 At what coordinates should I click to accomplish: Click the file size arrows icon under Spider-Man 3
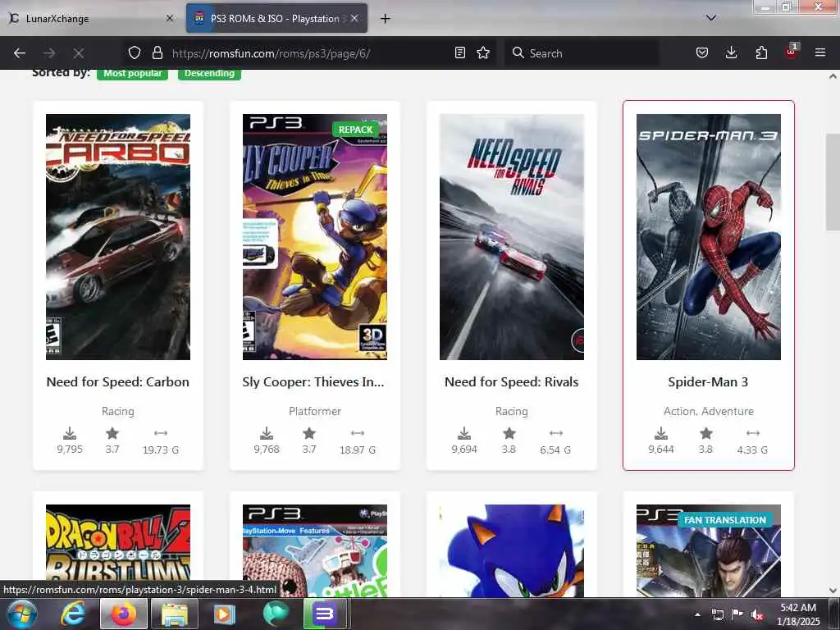(753, 433)
